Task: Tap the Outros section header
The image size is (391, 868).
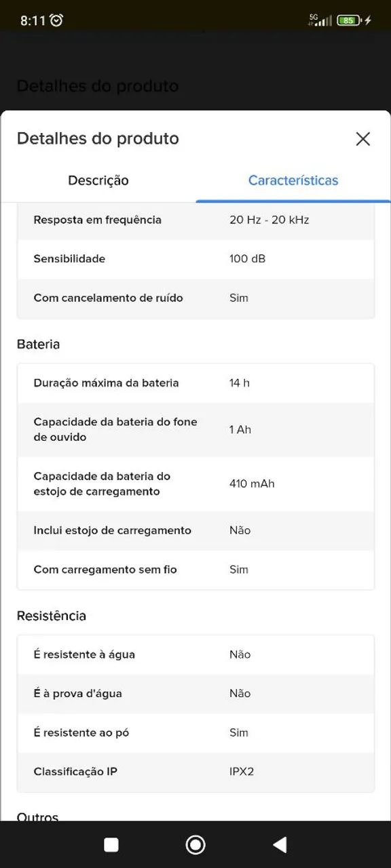Action: tap(37, 816)
